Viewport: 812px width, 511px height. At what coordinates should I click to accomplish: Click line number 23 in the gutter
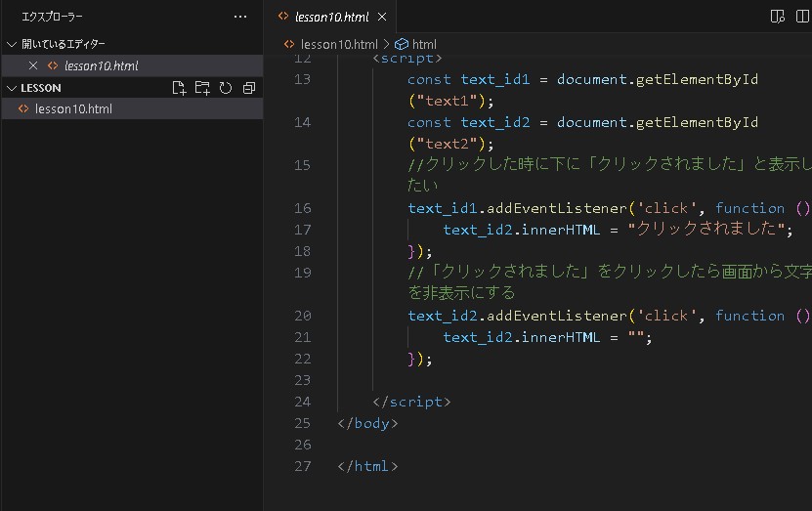pyautogui.click(x=302, y=380)
